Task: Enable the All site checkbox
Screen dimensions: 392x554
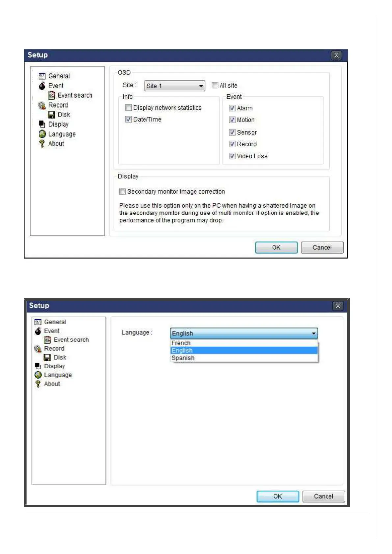Action: coord(215,86)
